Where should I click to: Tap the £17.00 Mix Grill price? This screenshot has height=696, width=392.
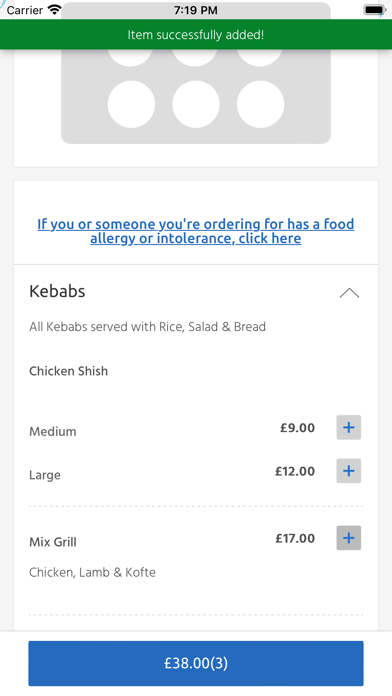pyautogui.click(x=295, y=538)
